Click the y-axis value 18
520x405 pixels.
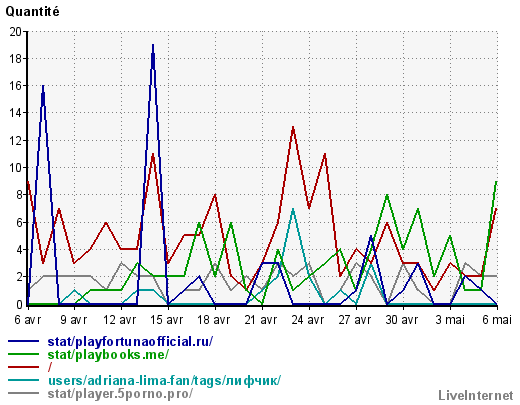(16, 59)
